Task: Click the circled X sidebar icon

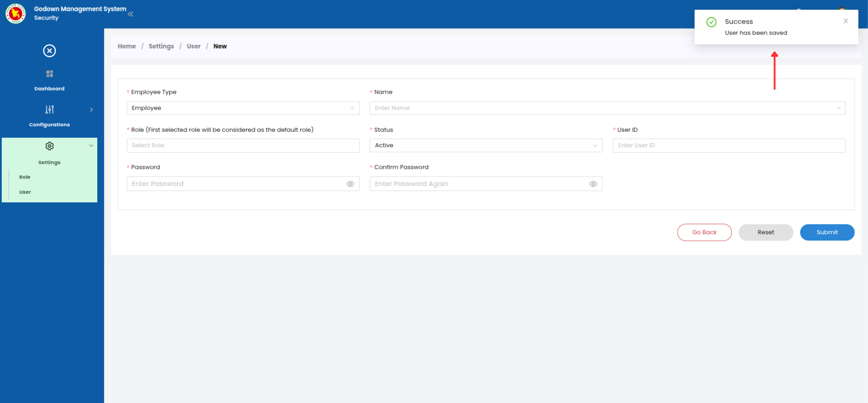Action: pyautogui.click(x=49, y=51)
